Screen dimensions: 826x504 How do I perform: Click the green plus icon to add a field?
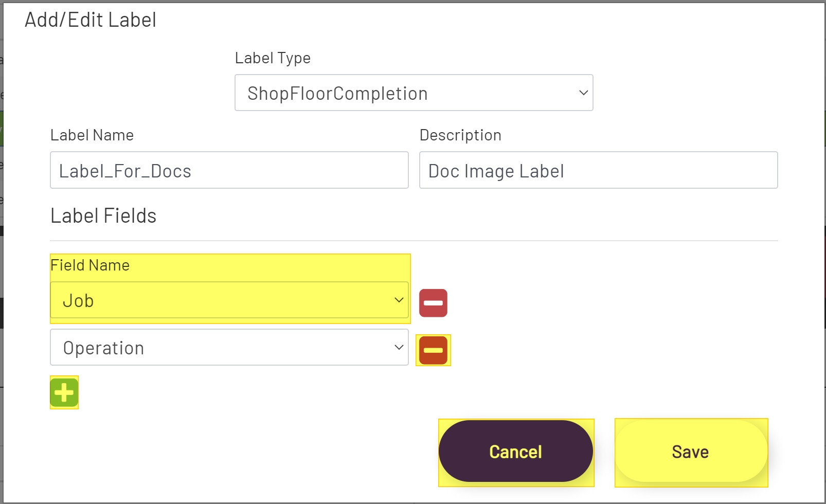tap(64, 392)
